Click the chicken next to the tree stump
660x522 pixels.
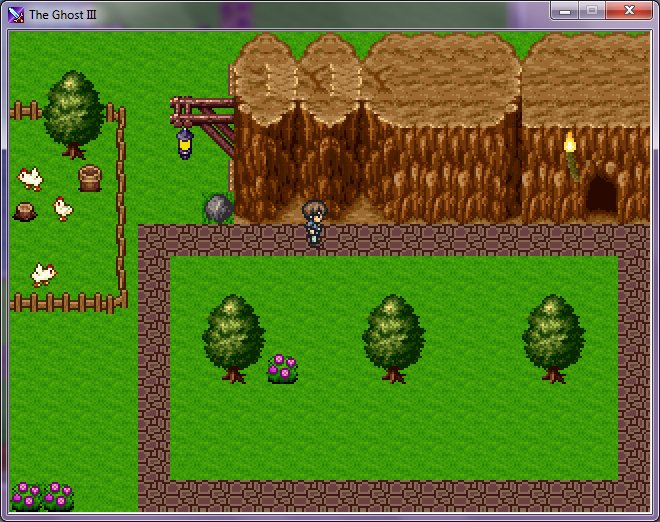(x=63, y=208)
